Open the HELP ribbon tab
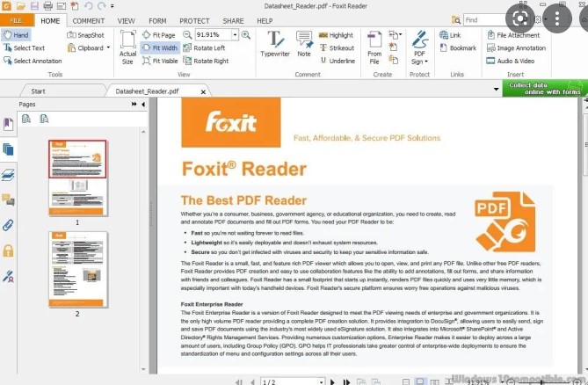588x385 pixels. (265, 21)
